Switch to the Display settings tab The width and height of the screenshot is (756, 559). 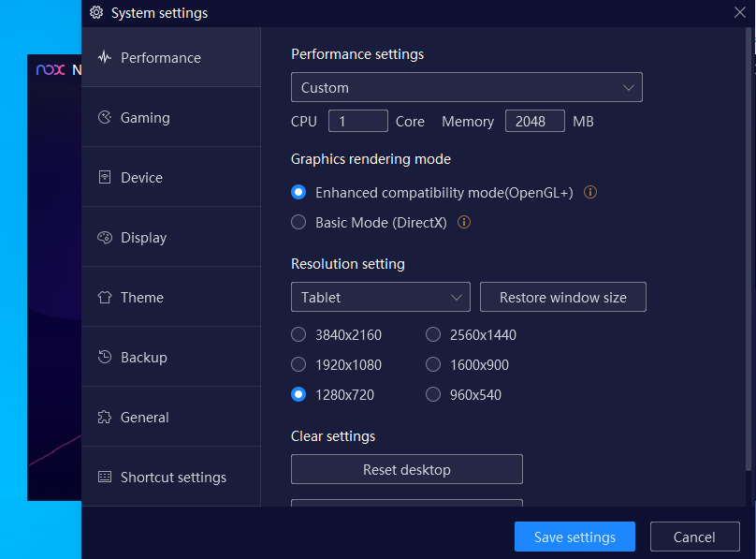pos(143,237)
